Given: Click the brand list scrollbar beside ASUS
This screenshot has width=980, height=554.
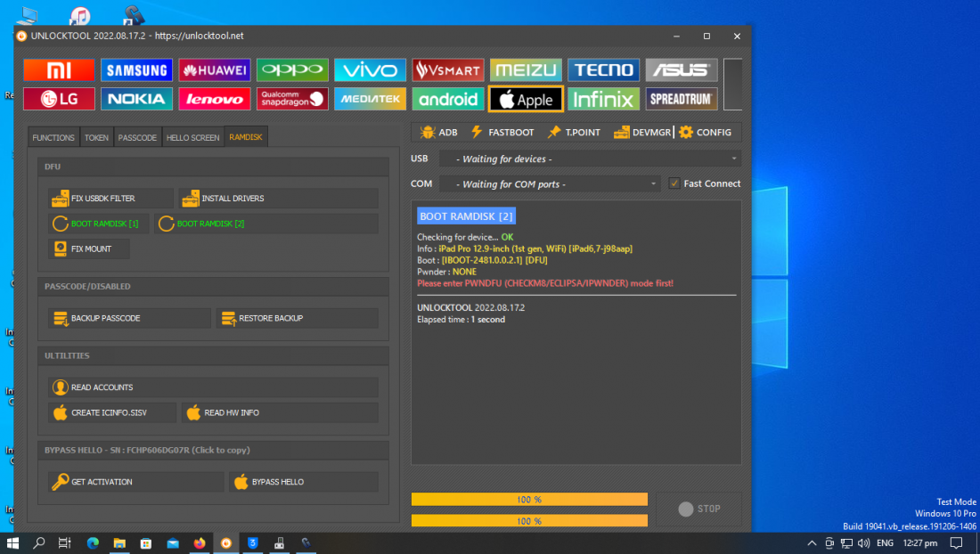Looking at the screenshot, I should coord(732,85).
